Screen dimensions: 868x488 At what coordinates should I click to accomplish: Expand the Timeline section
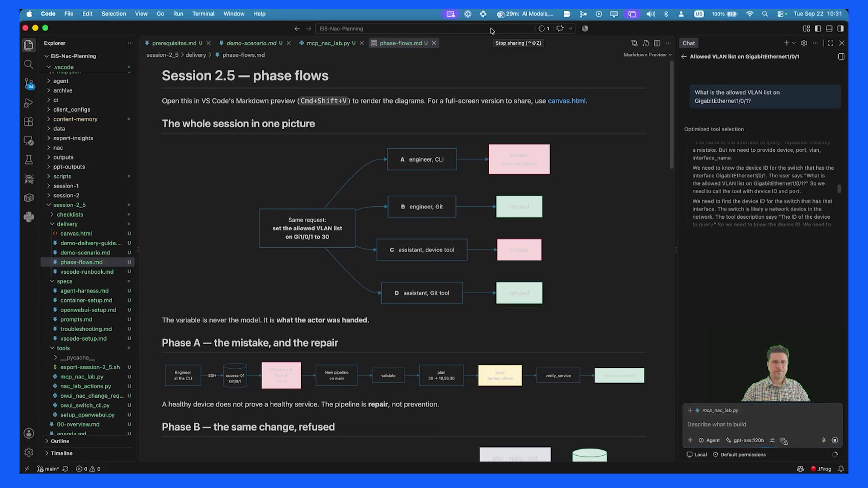(x=61, y=453)
